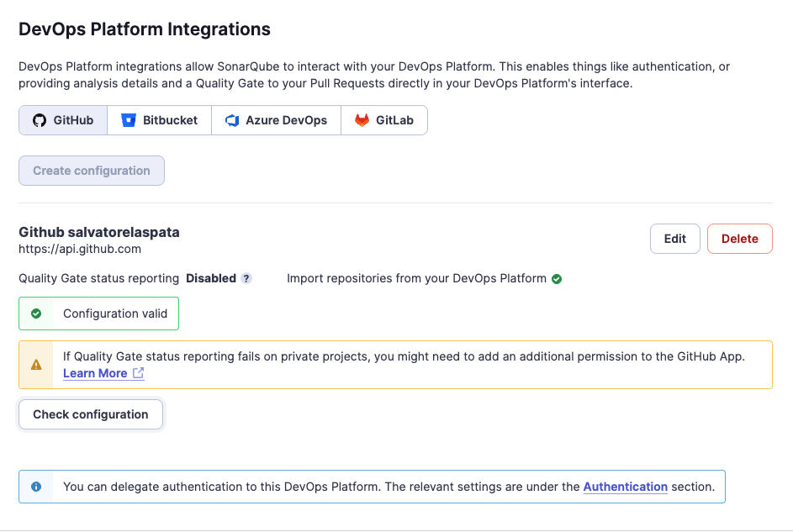Delete the Github salvatorelaspata configuration

point(739,239)
